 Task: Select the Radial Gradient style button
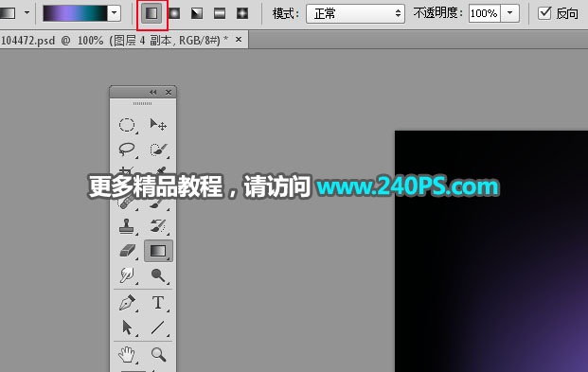174,14
